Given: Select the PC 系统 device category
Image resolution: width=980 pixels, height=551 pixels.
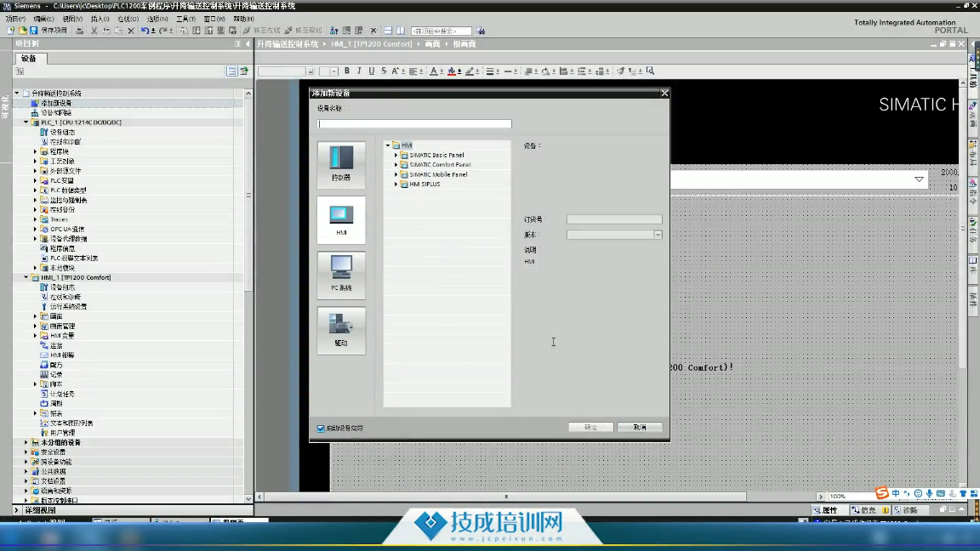Looking at the screenshot, I should 341,275.
